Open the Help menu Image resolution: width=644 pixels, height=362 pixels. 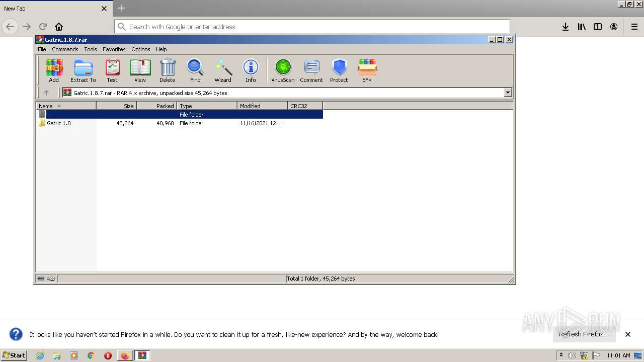[x=161, y=49]
